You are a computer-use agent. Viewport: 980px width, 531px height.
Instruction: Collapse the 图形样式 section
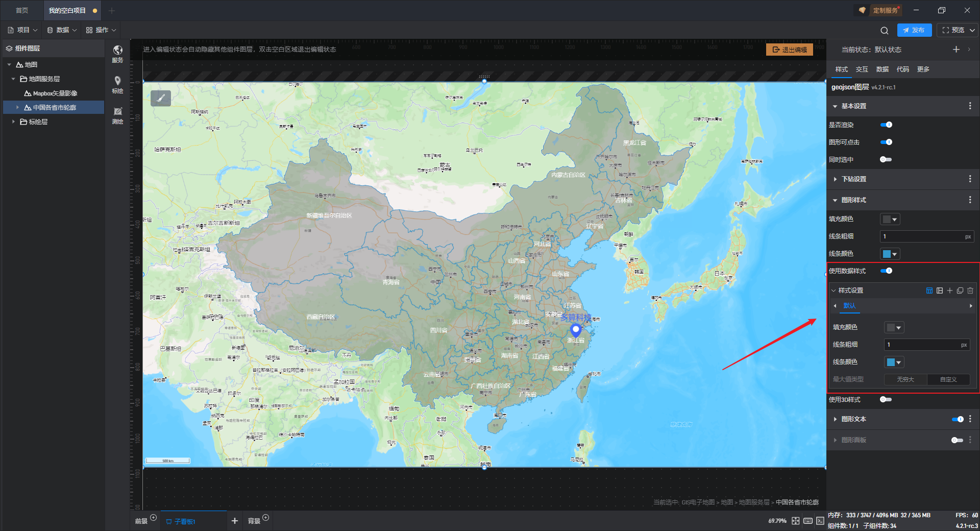(x=835, y=200)
